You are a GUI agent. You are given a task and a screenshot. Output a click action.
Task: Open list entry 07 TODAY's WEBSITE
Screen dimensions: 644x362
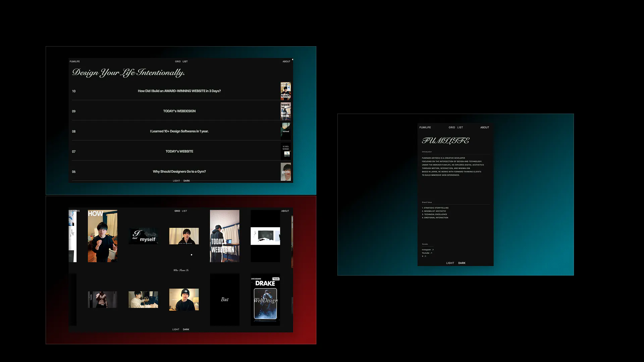[x=179, y=152]
